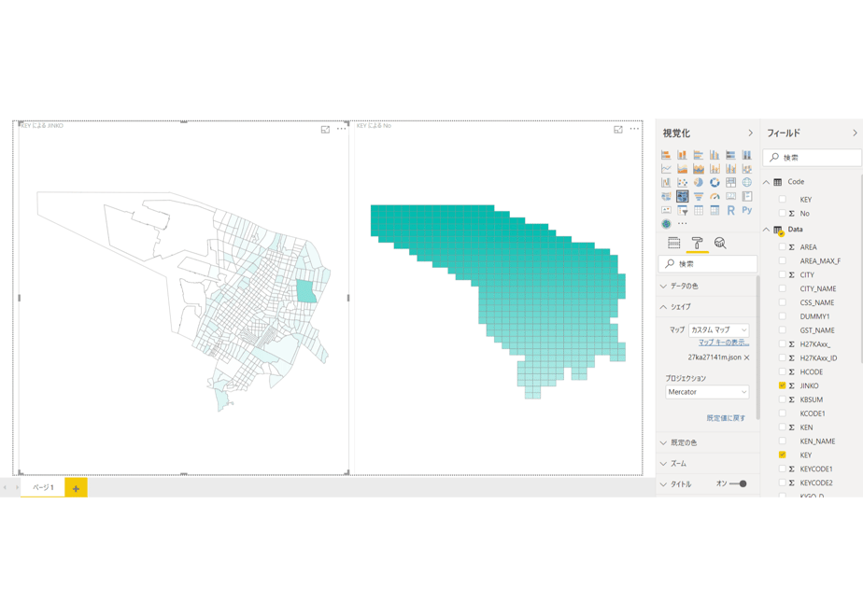The width and height of the screenshot is (863, 616).
Task: Select the donut chart visualization icon
Action: [x=714, y=183]
